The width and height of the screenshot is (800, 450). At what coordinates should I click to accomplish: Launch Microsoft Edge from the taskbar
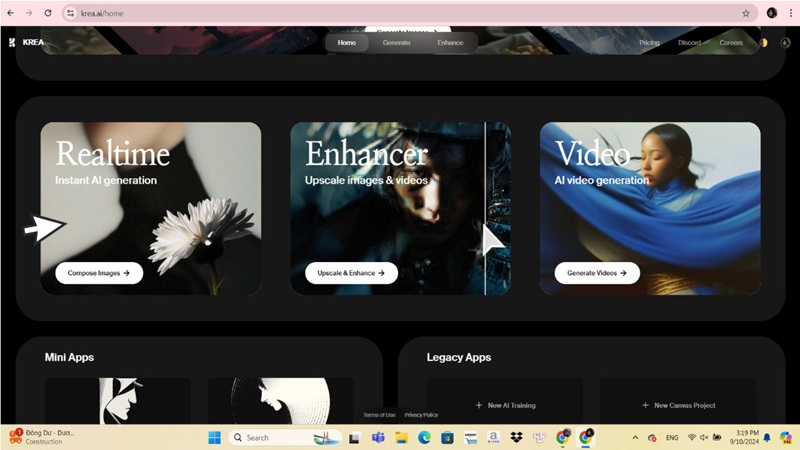click(x=424, y=437)
